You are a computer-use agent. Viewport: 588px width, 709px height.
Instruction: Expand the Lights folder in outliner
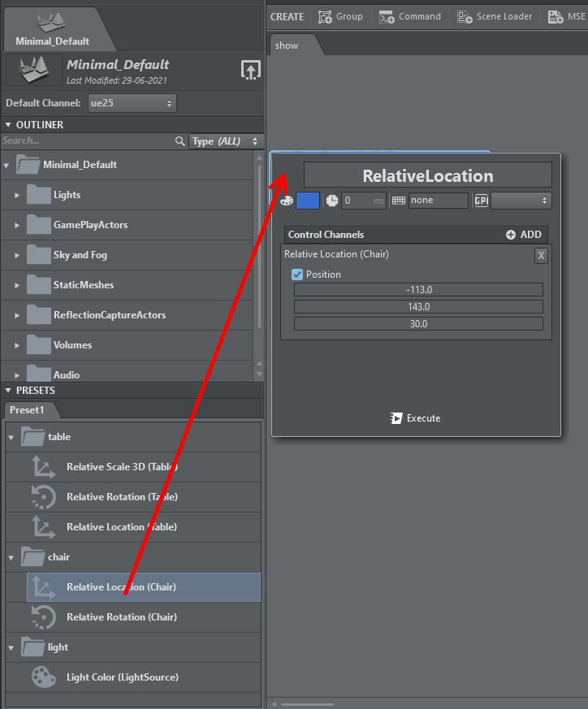pyautogui.click(x=17, y=195)
